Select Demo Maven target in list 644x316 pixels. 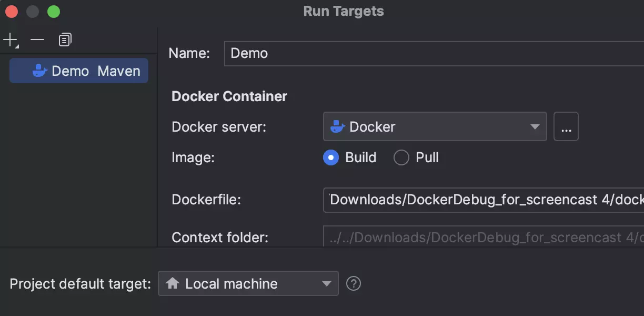click(79, 71)
